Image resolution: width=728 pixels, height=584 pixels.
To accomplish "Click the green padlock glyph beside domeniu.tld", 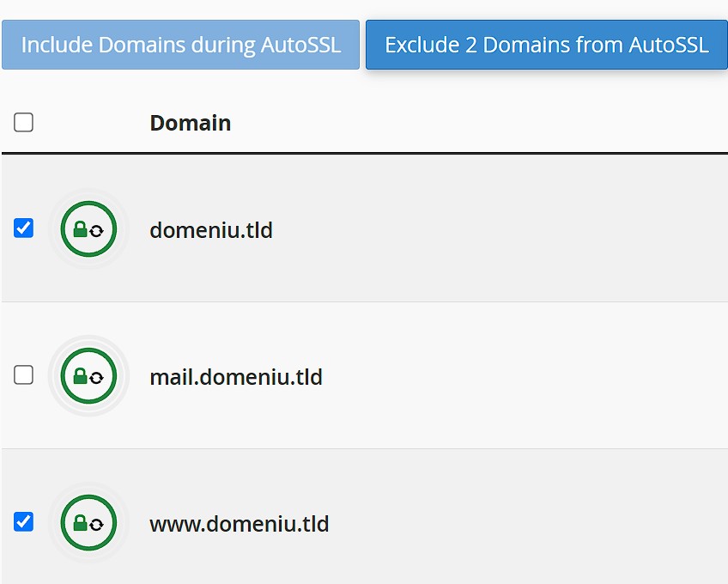I will coord(80,229).
